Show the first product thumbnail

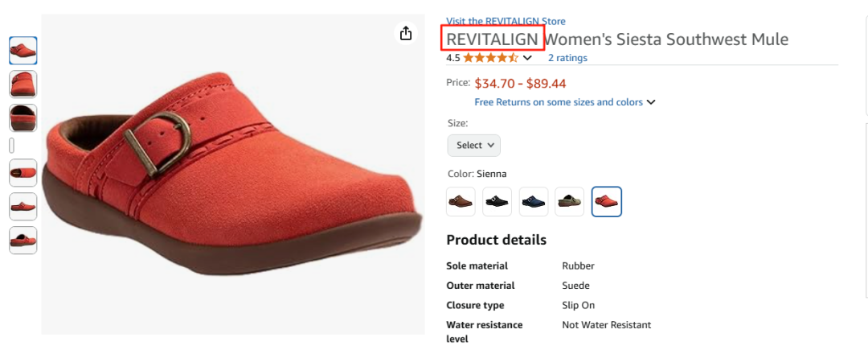tap(23, 51)
